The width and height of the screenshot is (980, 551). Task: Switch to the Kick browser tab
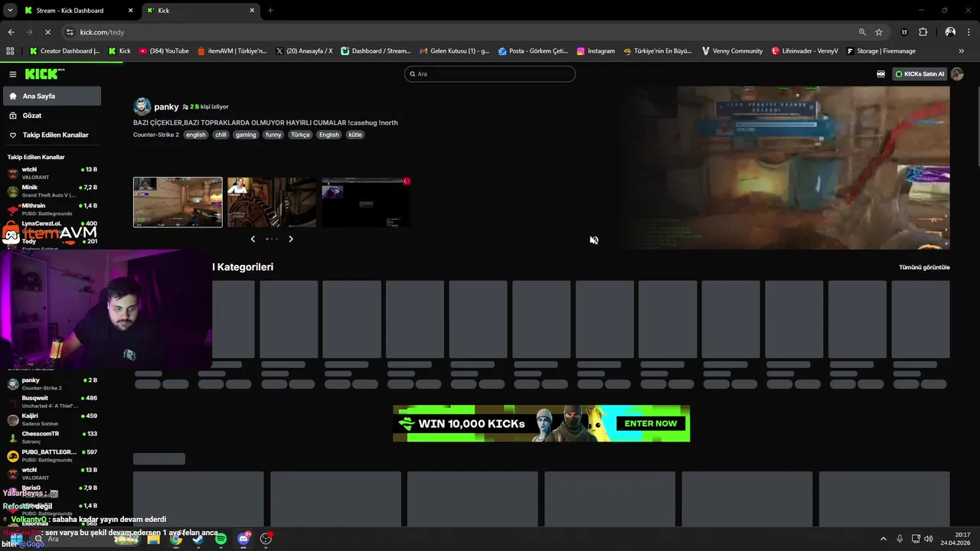[201, 11]
